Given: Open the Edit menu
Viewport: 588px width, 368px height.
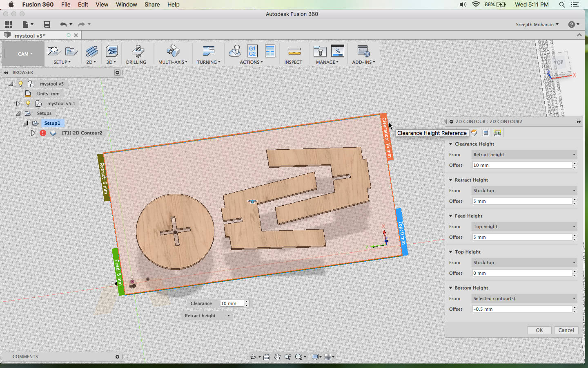Looking at the screenshot, I should (x=83, y=4).
